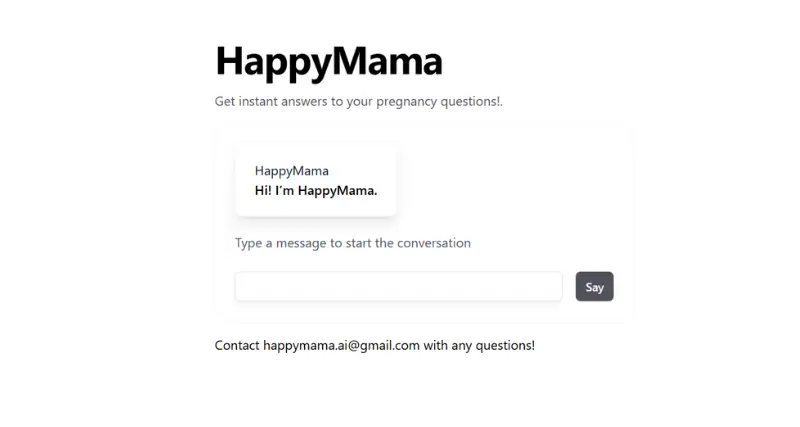Select the "Hi! I'm HappyMama." greeting message
Viewport: 800px width, 427px height.
pos(316,191)
